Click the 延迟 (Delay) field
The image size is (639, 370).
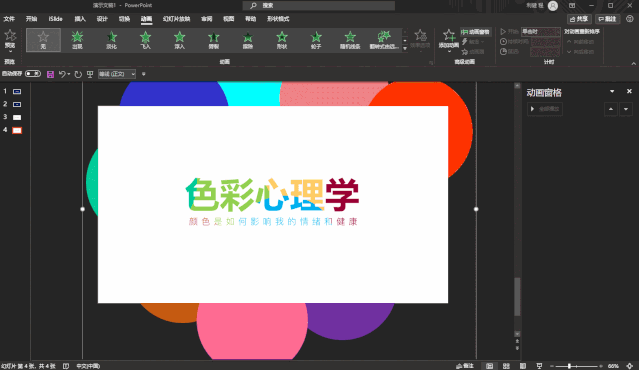pyautogui.click(x=545, y=52)
